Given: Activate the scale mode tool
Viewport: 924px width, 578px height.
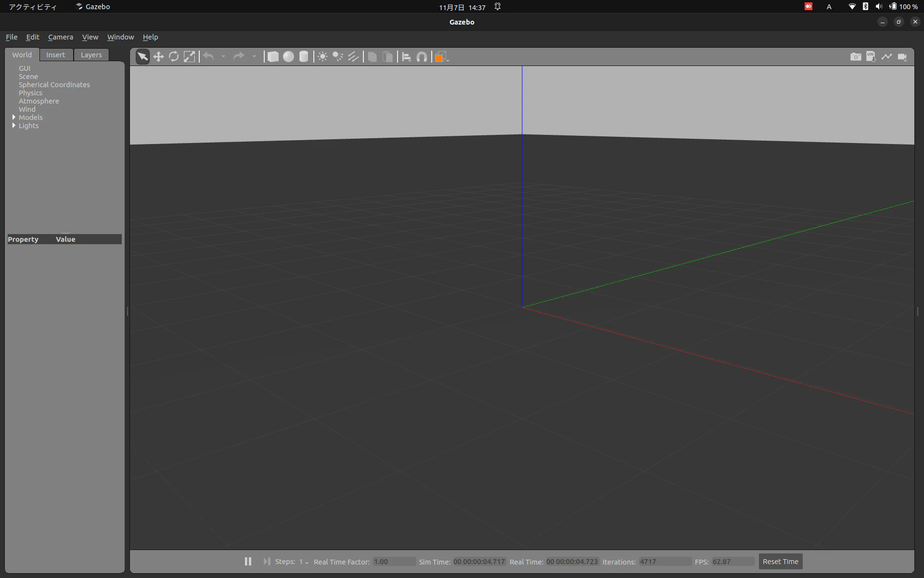Looking at the screenshot, I should click(x=189, y=57).
